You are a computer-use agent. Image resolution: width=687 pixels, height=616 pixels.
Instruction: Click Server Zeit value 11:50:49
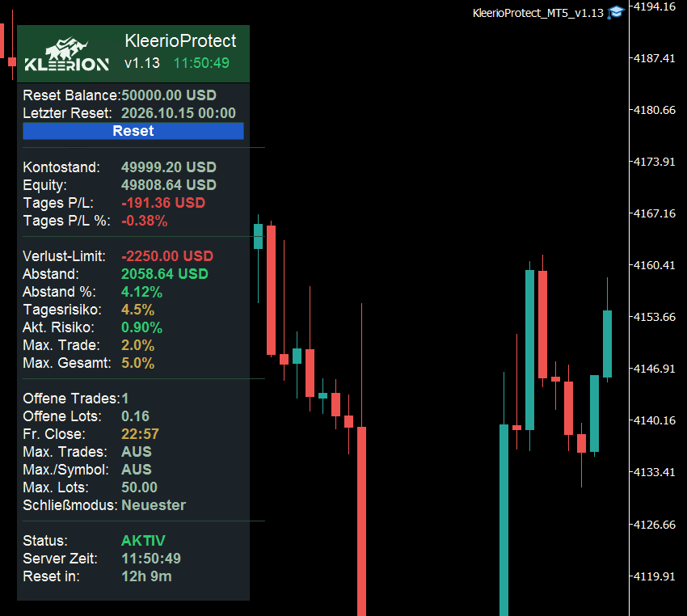[150, 559]
